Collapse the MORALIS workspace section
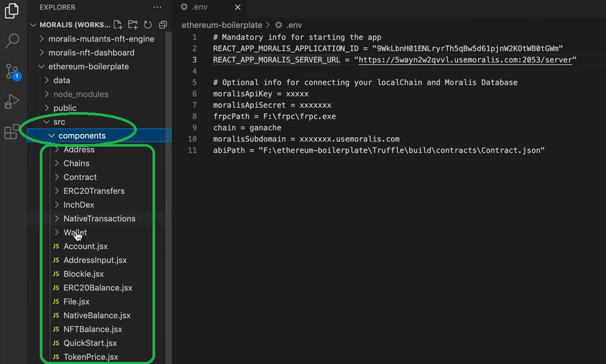The height and width of the screenshot is (364, 606). (33, 25)
